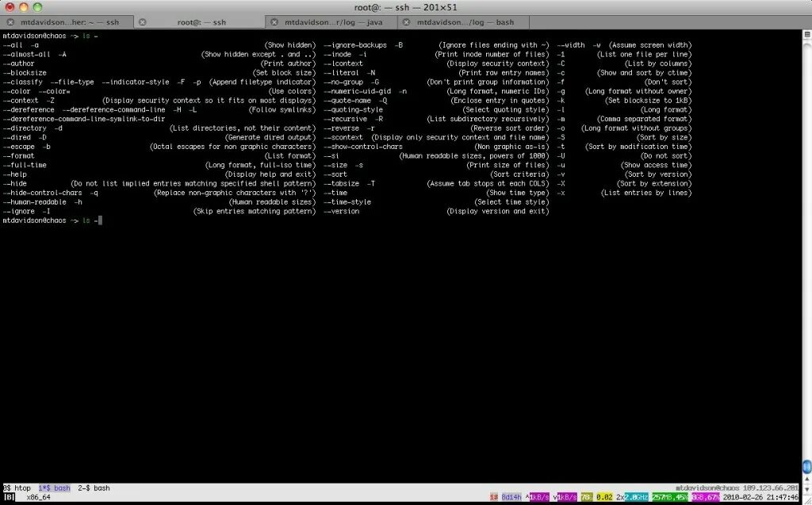Click the '--recursive -R' option text
The width and height of the screenshot is (812, 505).
click(x=353, y=119)
